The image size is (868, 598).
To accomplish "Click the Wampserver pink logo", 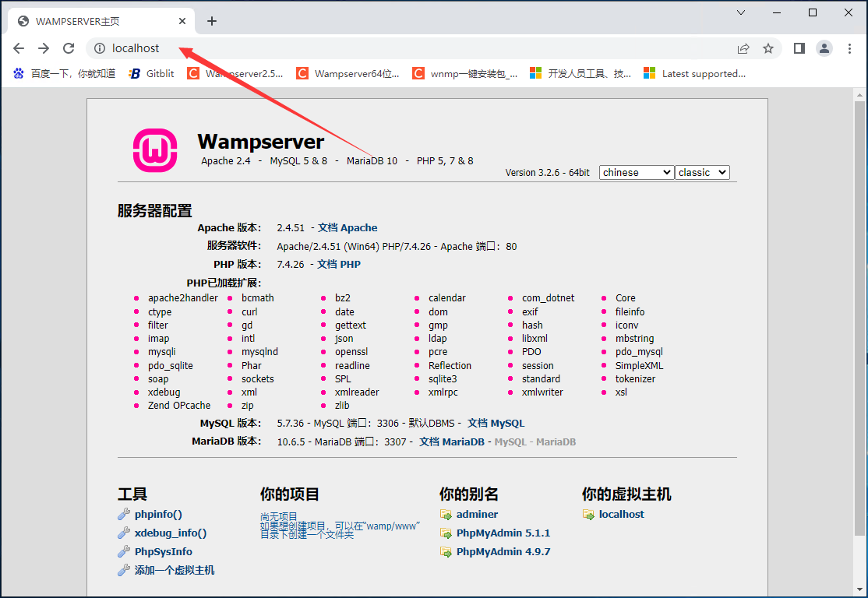I will coord(155,150).
